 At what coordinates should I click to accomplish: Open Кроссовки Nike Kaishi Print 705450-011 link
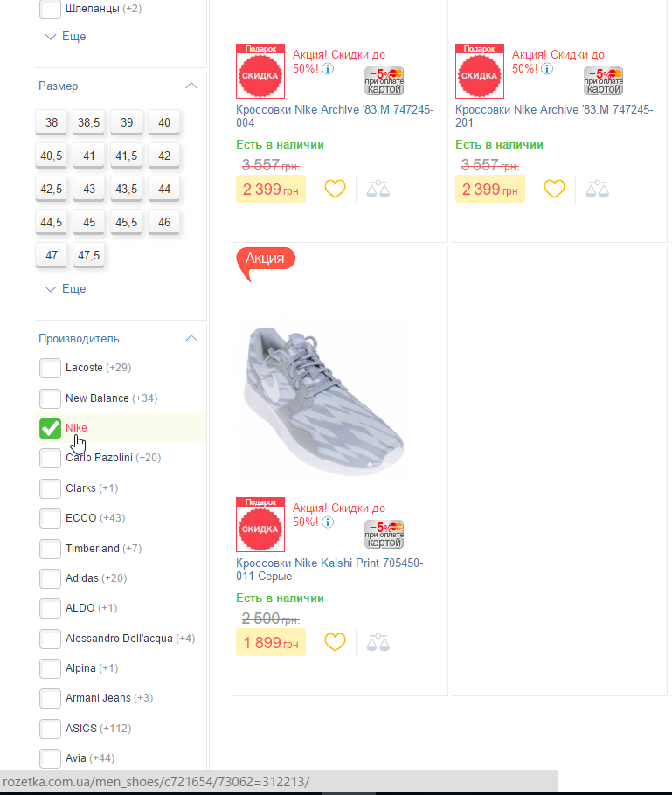pyautogui.click(x=329, y=570)
